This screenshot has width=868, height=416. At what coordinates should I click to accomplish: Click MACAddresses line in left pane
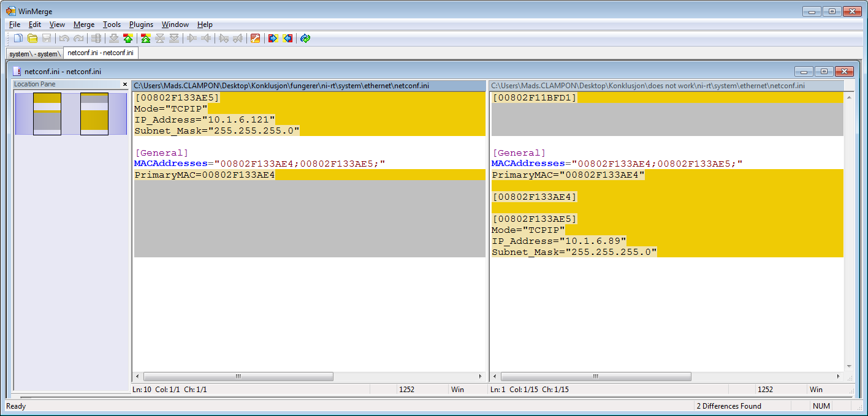point(260,164)
